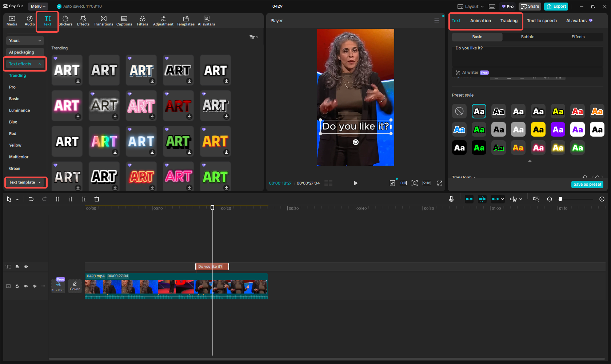Viewport: 611px width, 364px height.
Task: Click Save as preset
Action: pos(587,185)
